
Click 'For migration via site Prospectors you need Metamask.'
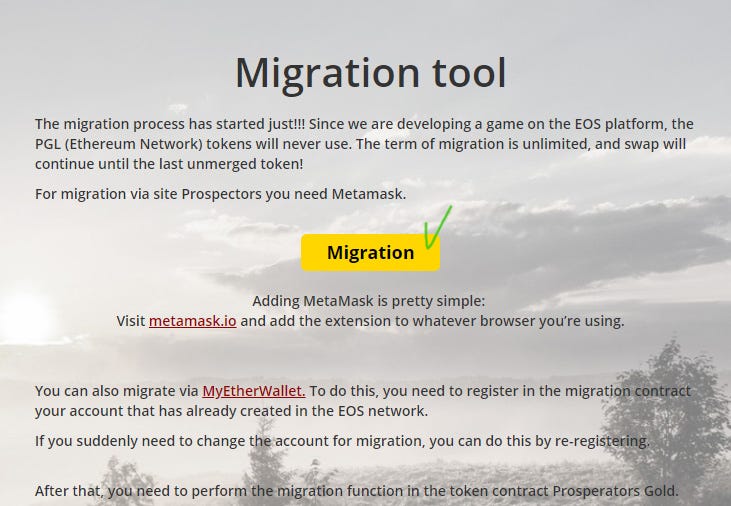pos(221,194)
